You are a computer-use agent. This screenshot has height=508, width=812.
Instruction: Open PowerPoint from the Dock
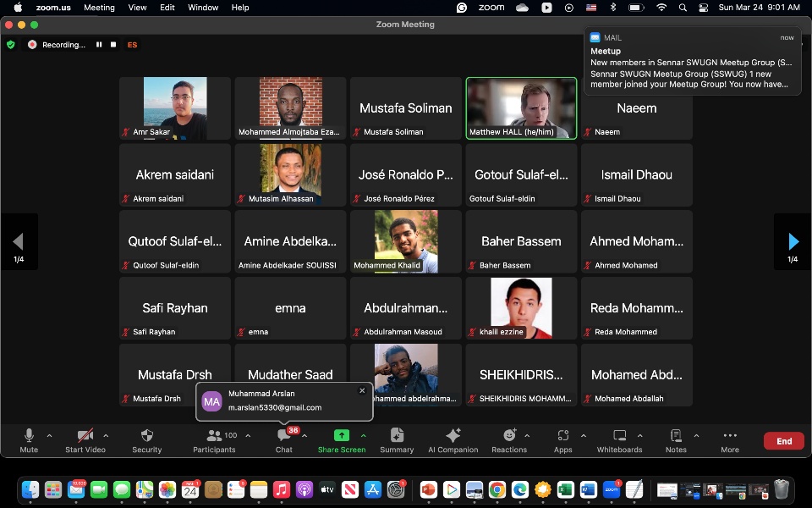[x=429, y=489]
